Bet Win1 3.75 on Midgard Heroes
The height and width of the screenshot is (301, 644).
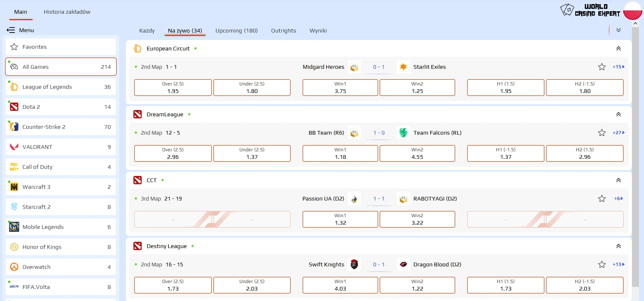click(x=340, y=88)
